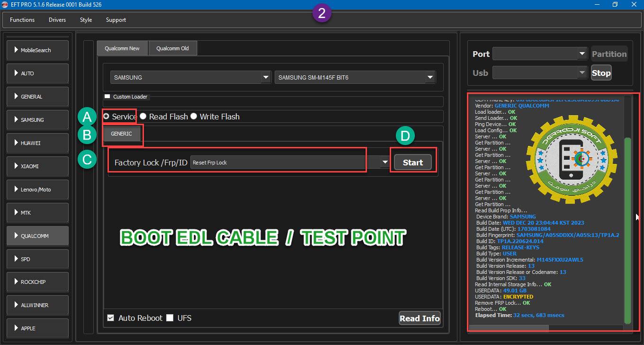This screenshot has height=345, width=644.
Task: Click the Partition button
Action: (609, 54)
